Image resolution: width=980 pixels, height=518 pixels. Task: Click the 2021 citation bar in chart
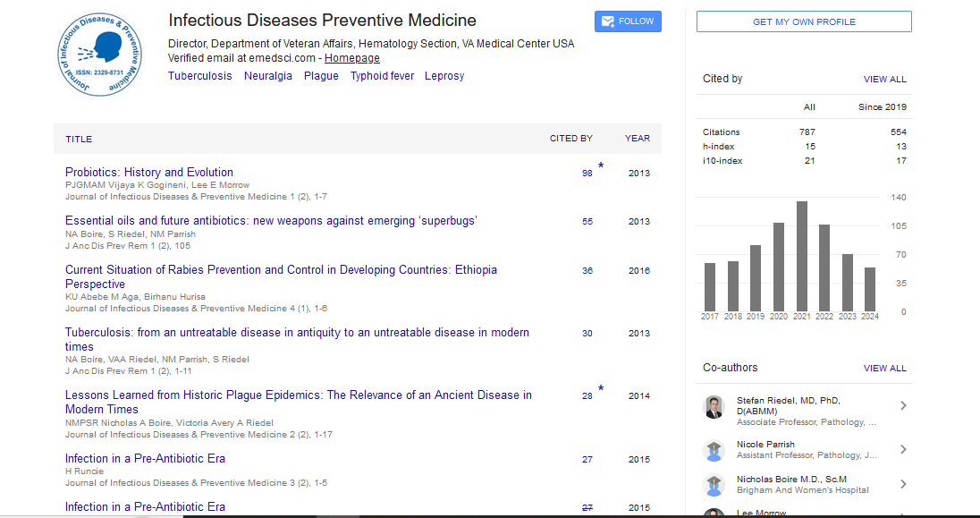(x=802, y=256)
